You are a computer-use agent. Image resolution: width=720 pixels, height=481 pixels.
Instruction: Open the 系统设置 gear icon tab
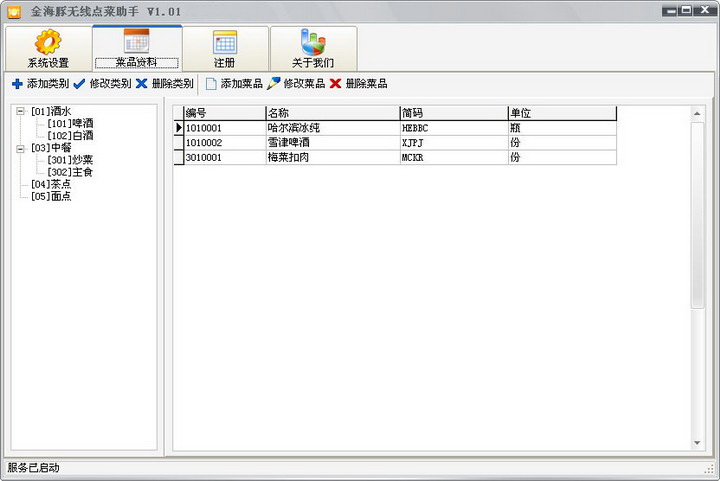click(48, 42)
